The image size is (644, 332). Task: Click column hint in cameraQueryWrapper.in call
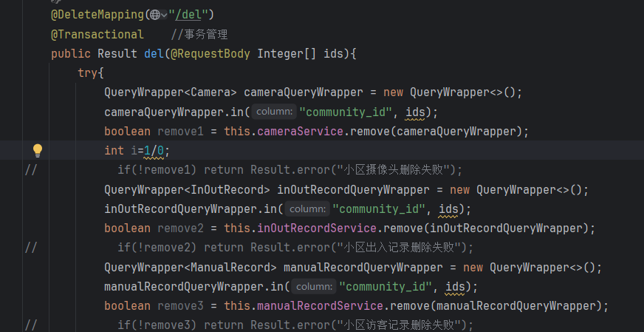(274, 112)
